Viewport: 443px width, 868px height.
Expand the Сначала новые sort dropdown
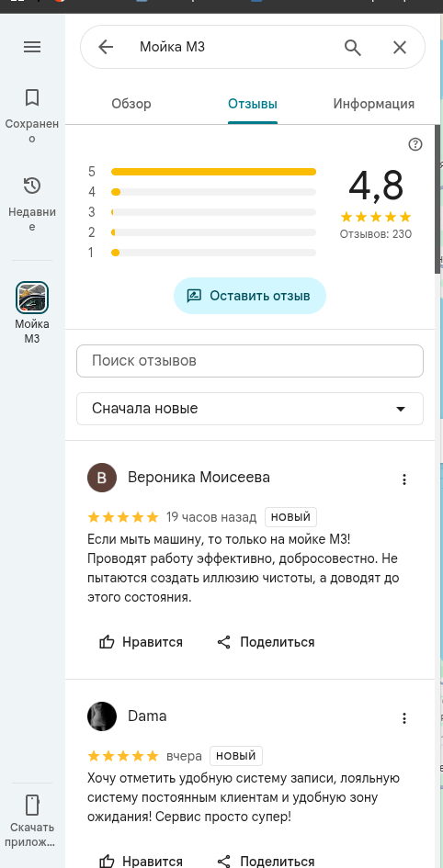coord(250,409)
